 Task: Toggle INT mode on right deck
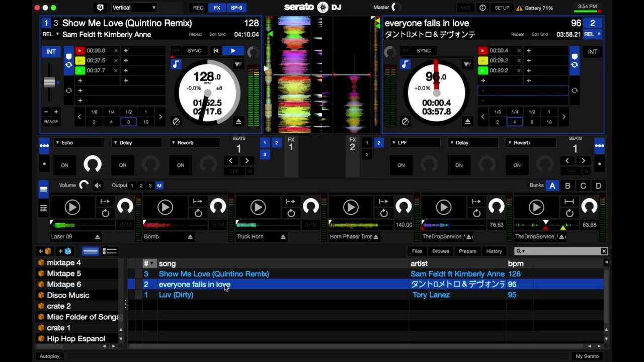tap(593, 52)
